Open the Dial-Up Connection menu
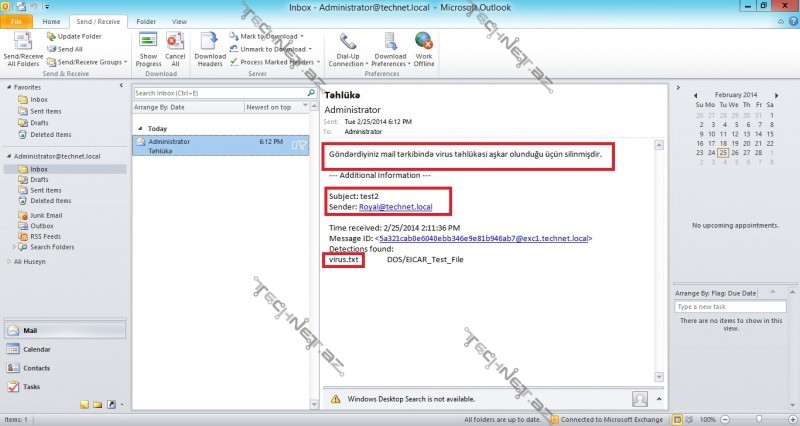Image resolution: width=800 pixels, height=426 pixels. (x=348, y=49)
